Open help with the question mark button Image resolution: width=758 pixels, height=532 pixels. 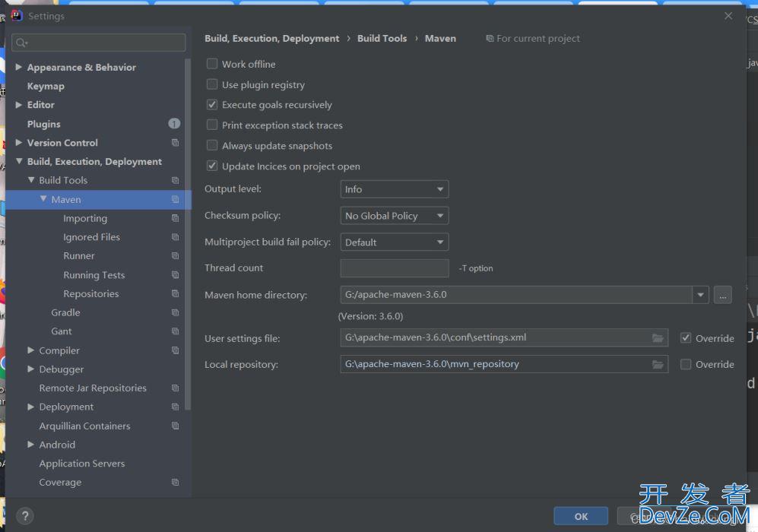pos(25,516)
